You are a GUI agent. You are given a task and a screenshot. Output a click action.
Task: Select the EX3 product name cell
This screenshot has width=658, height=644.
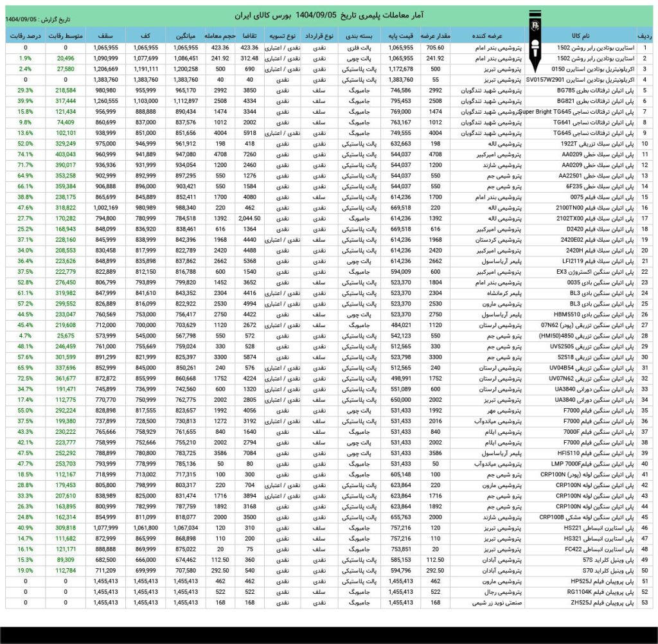581,272
